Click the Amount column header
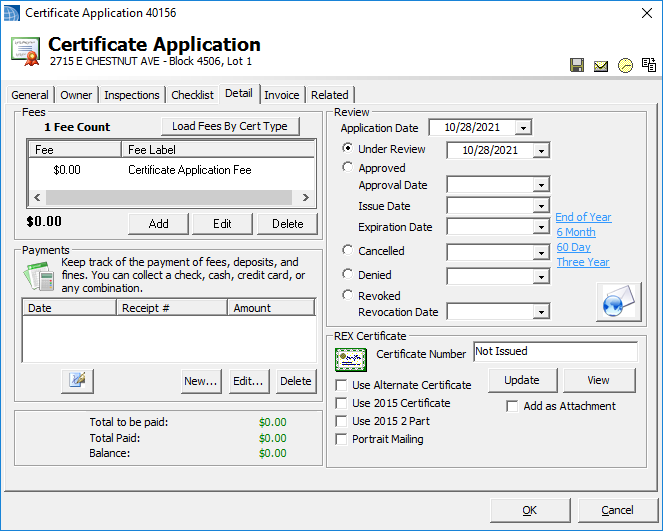Viewport: 663px width, 531px height. 271,308
